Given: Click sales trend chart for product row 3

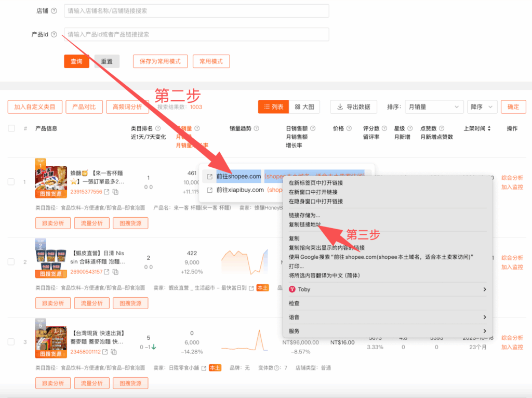Looking at the screenshot, I should coord(245,342).
